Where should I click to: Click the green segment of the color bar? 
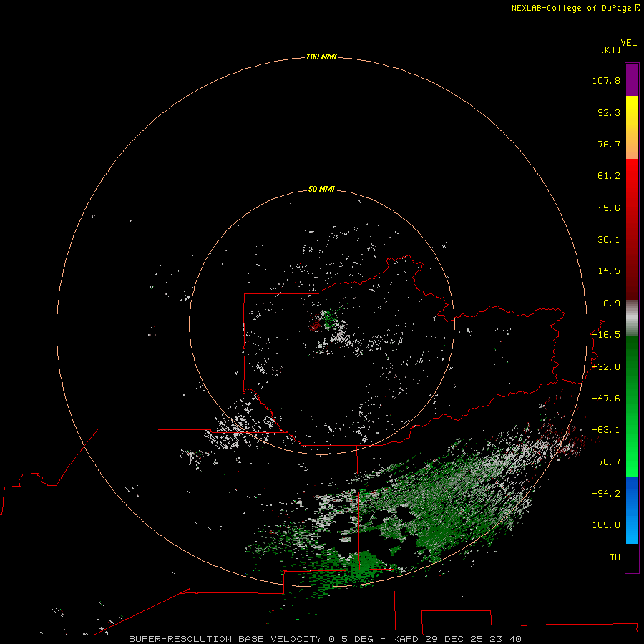[x=632, y=406]
